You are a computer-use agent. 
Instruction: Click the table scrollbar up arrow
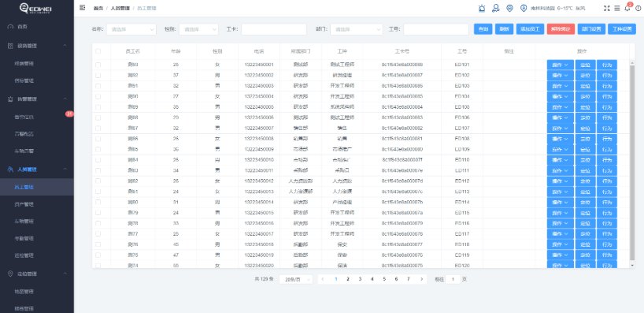632,62
